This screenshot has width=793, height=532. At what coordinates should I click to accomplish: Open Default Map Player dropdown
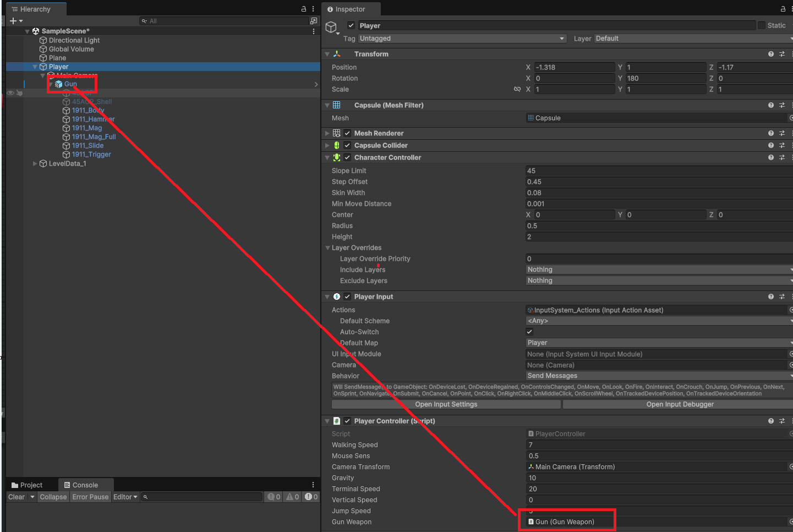659,343
